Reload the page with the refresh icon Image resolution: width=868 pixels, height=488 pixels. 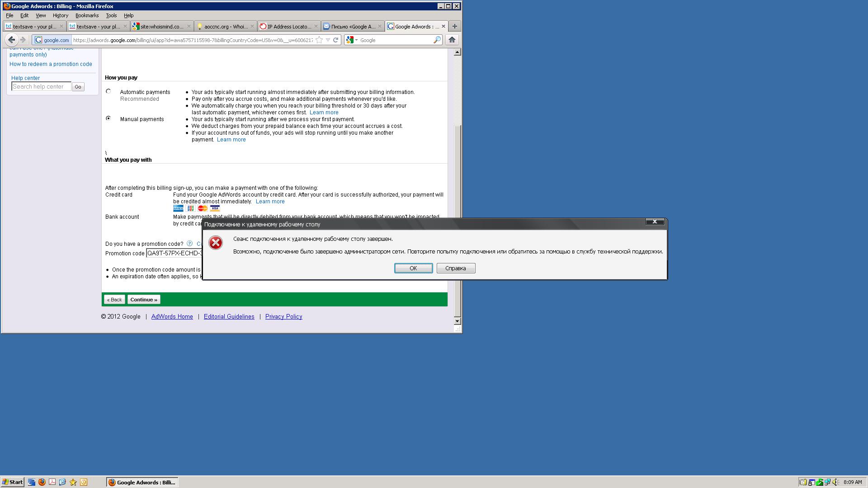click(x=336, y=40)
